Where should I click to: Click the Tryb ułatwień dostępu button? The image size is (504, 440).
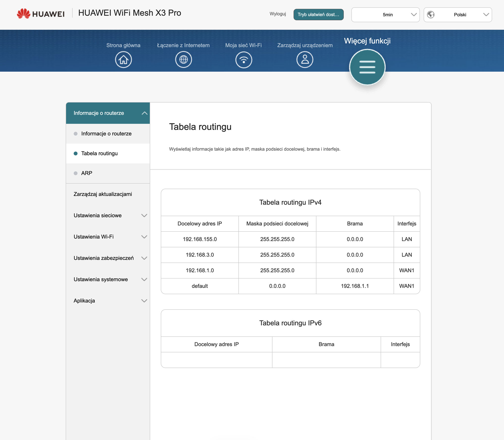(x=318, y=15)
